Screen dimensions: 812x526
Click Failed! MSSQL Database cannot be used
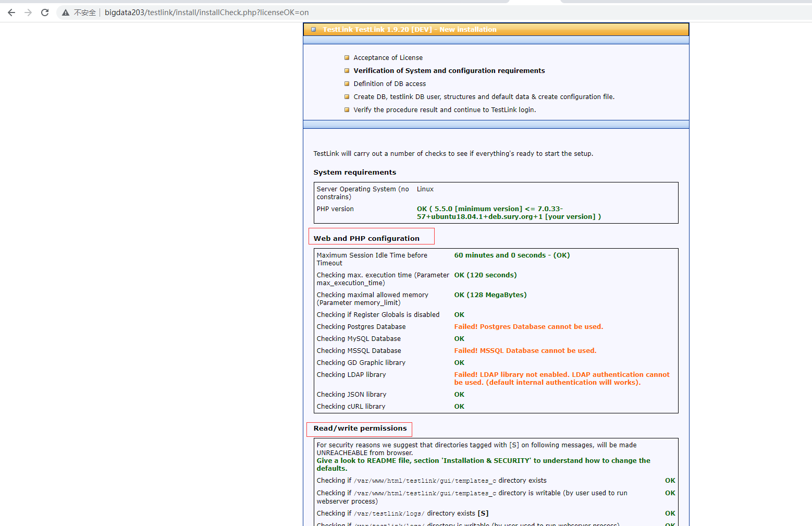pyautogui.click(x=525, y=351)
